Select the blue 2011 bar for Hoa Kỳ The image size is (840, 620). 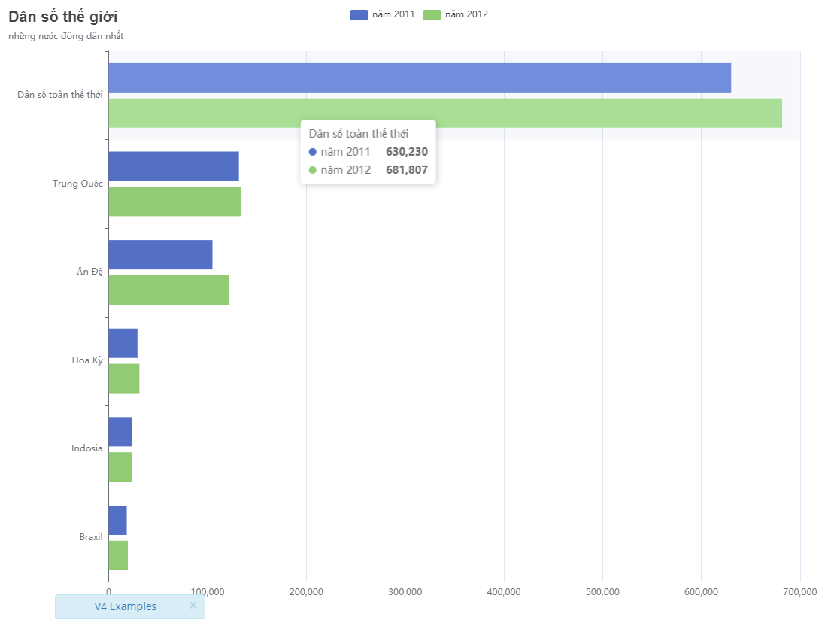pyautogui.click(x=123, y=343)
